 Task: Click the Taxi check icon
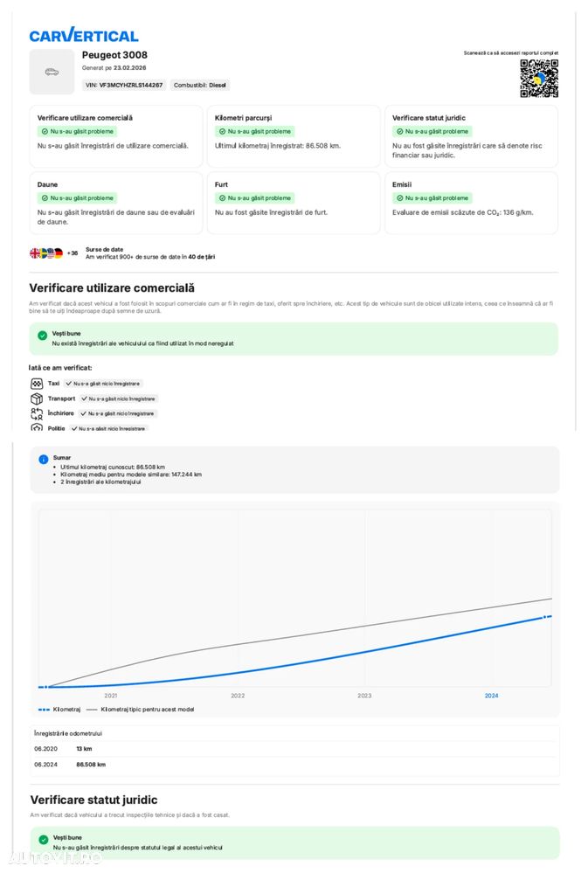(x=37, y=384)
